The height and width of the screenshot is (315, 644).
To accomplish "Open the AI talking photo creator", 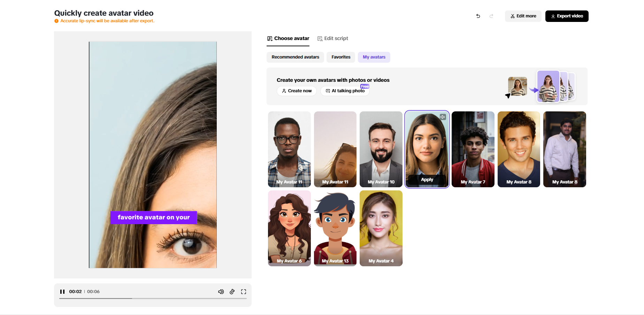I will pos(345,91).
